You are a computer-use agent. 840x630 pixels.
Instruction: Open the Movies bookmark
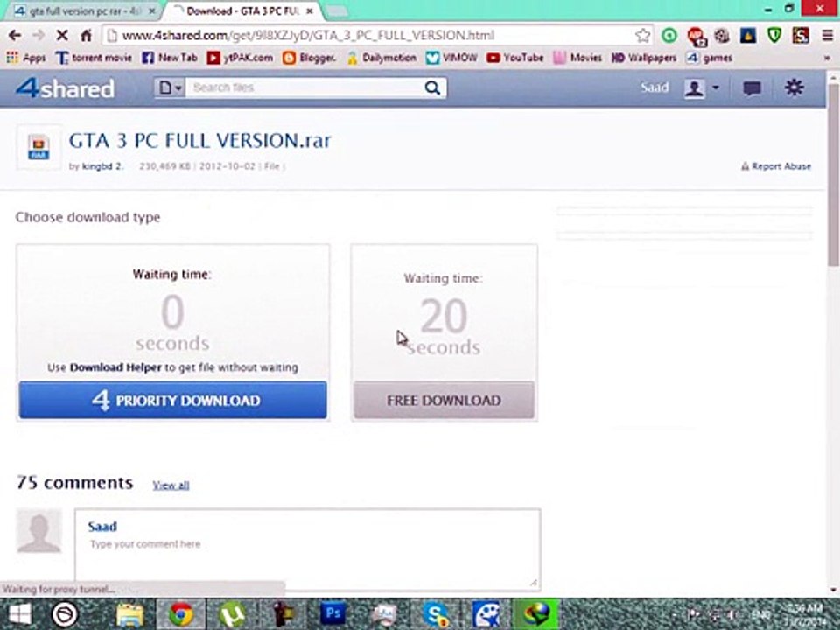pos(577,58)
